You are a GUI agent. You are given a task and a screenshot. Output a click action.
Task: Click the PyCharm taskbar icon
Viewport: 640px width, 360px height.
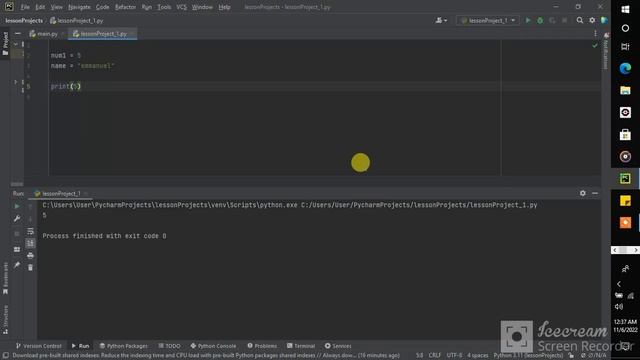[625, 178]
